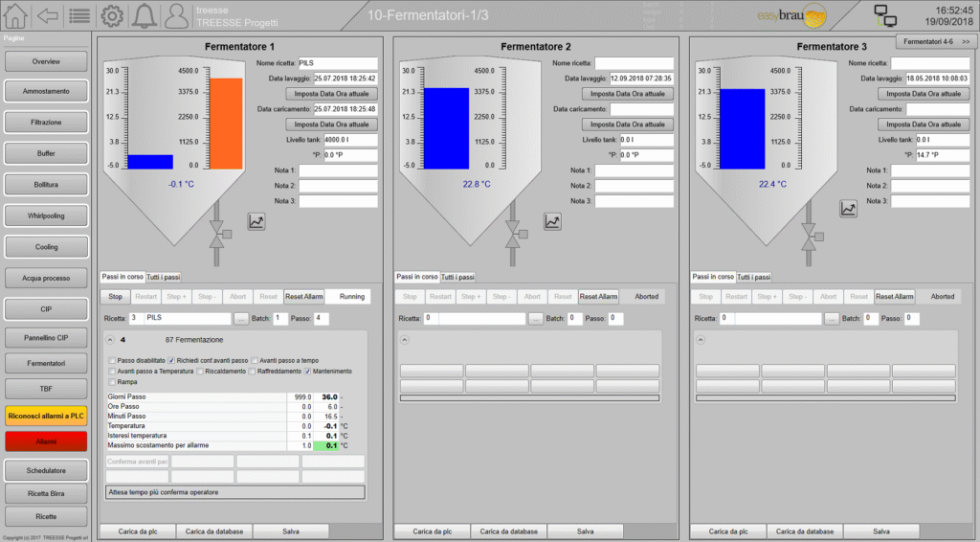Open recipe browse button next to PILS
The image size is (980, 542).
tap(241, 318)
